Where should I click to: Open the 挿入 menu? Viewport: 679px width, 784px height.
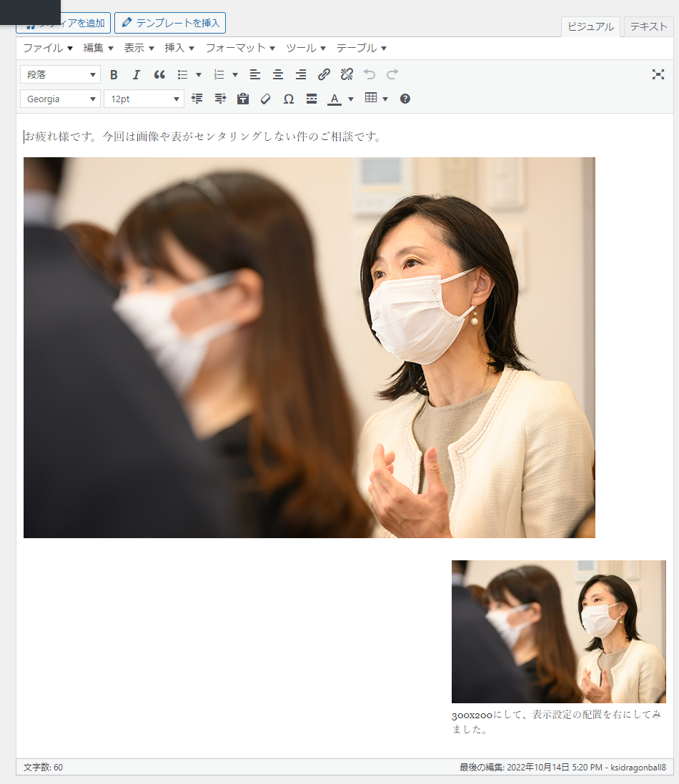point(179,48)
